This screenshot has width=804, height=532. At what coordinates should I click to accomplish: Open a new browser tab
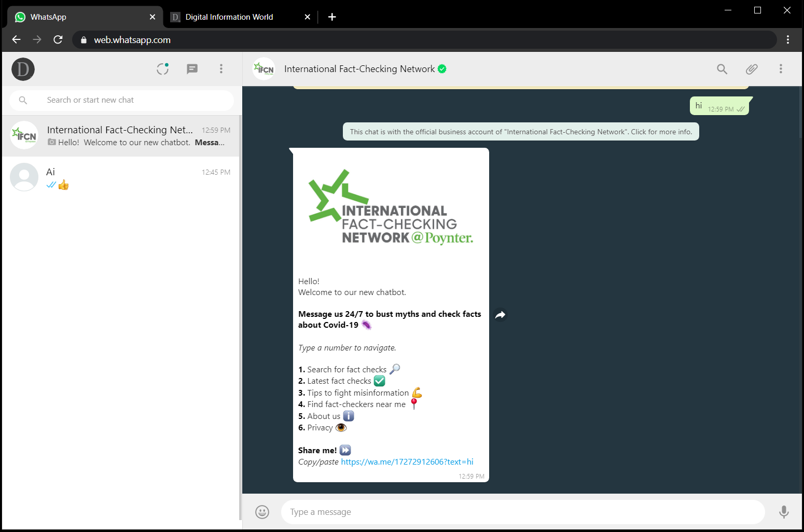332,17
